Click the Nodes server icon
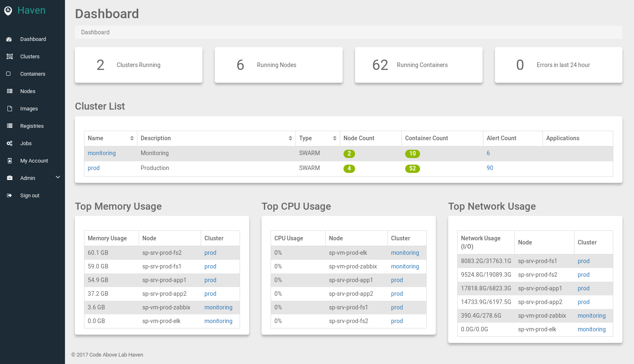 (x=10, y=91)
